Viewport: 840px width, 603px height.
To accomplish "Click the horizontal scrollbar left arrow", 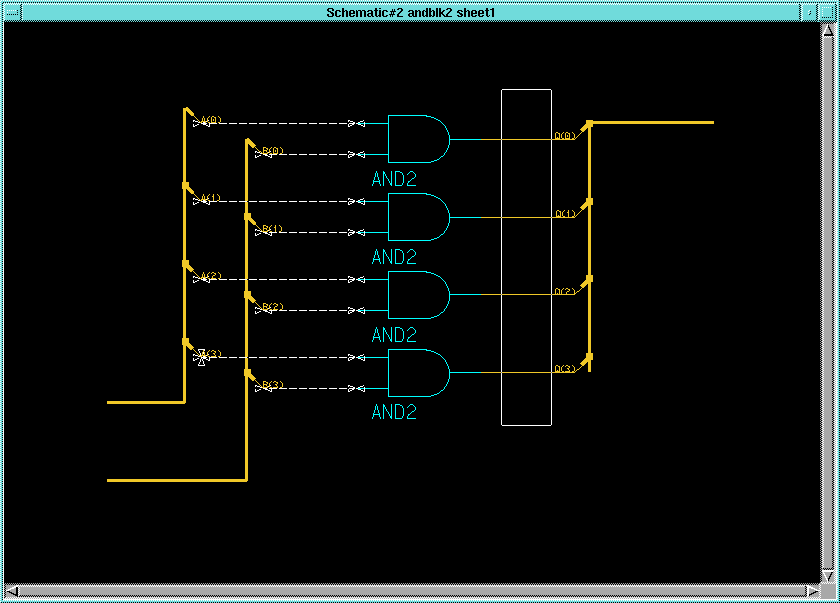I will pos(12,591).
